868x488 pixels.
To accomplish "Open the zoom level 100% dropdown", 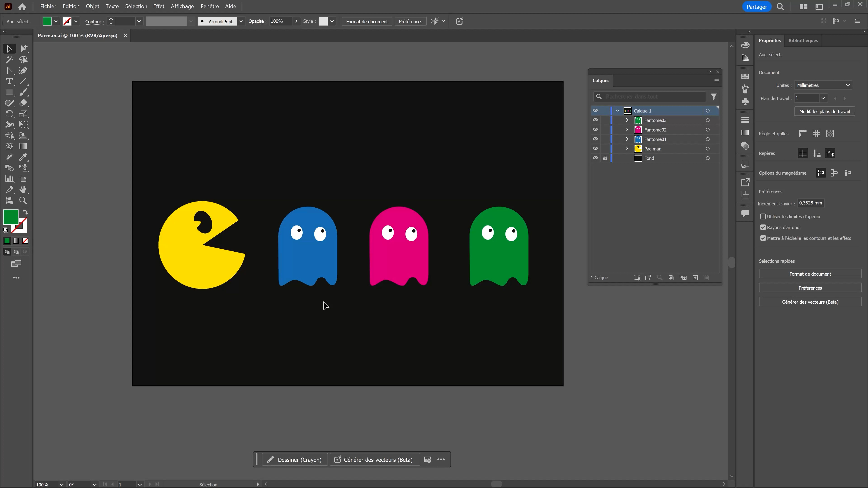I will (x=61, y=484).
